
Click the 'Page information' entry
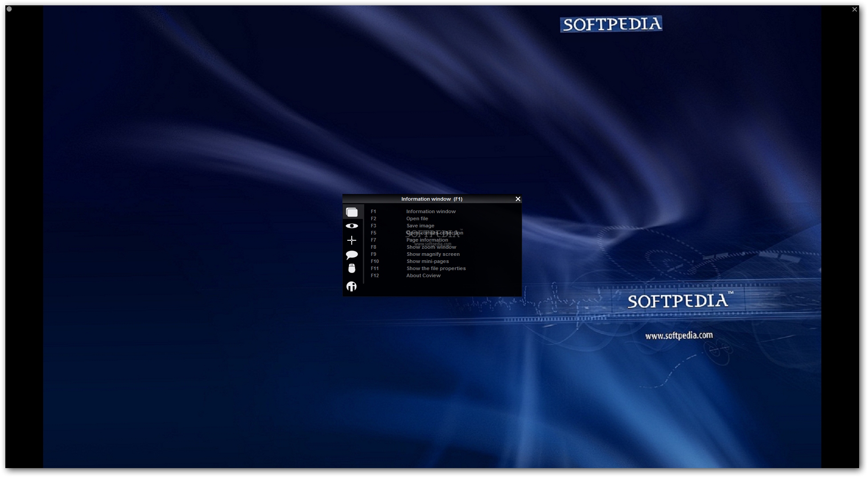tap(427, 240)
